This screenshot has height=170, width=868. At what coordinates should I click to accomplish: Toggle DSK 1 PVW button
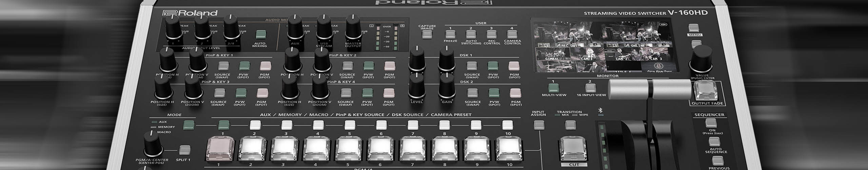click(493, 66)
